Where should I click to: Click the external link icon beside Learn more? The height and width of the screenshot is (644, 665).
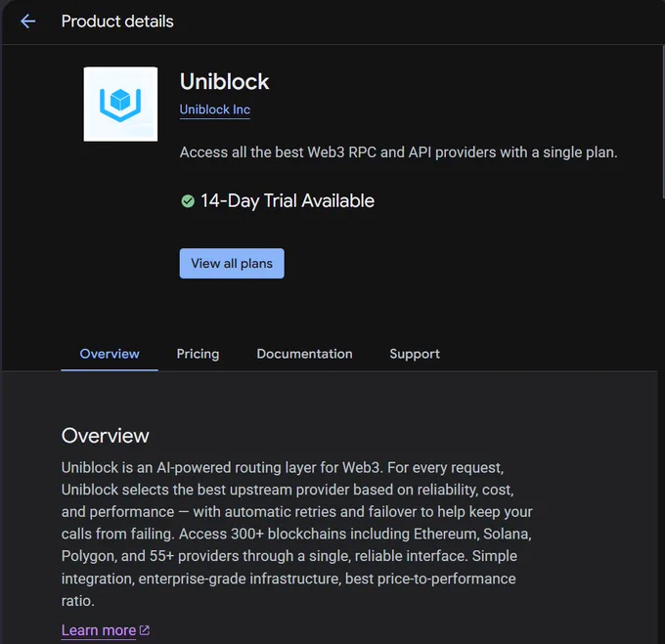[x=144, y=630]
